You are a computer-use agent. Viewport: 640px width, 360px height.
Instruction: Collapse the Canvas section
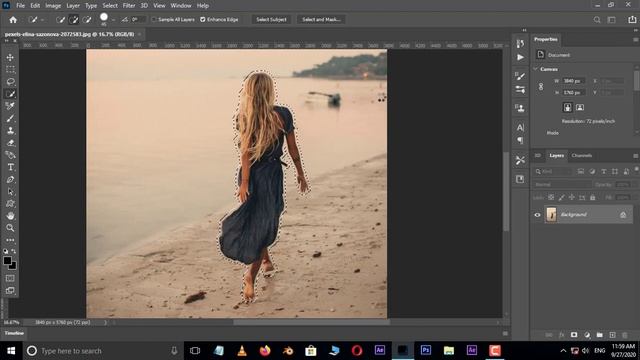(x=535, y=69)
